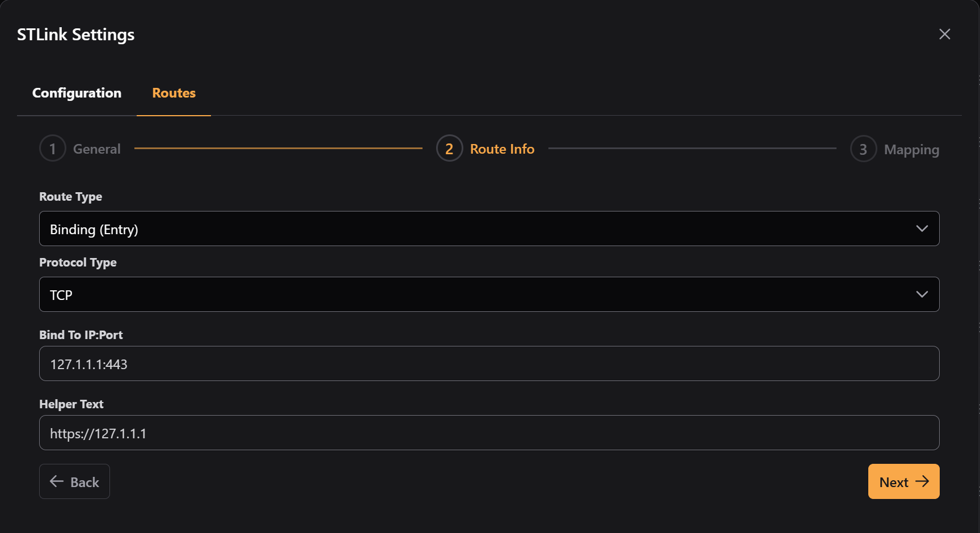Click the close X icon on STLink Settings
Image resolution: width=980 pixels, height=533 pixels.
tap(944, 34)
